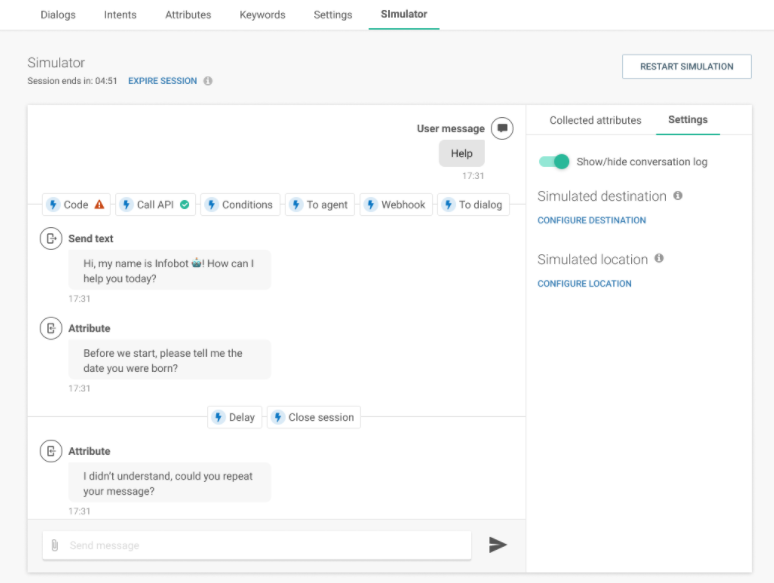Viewport: 774px width, 583px height.
Task: Click the Simulated destination info icon
Action: 678,196
